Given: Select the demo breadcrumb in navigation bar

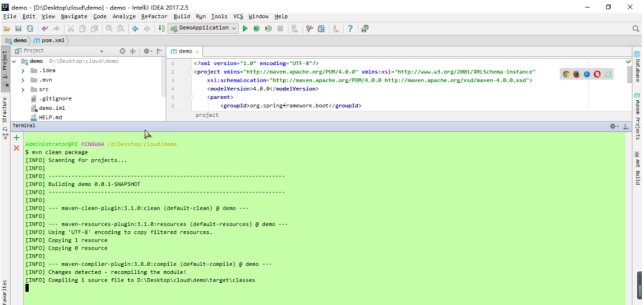Looking at the screenshot, I should 17,40.
